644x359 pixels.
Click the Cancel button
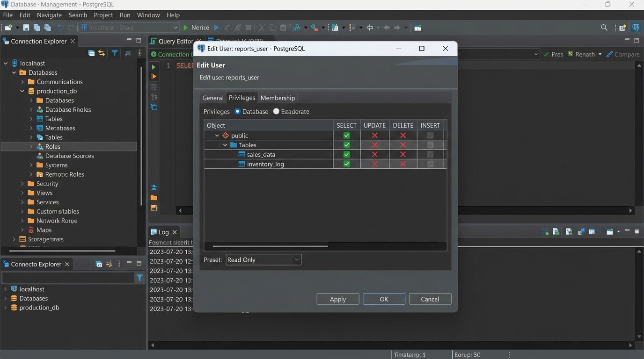point(429,299)
